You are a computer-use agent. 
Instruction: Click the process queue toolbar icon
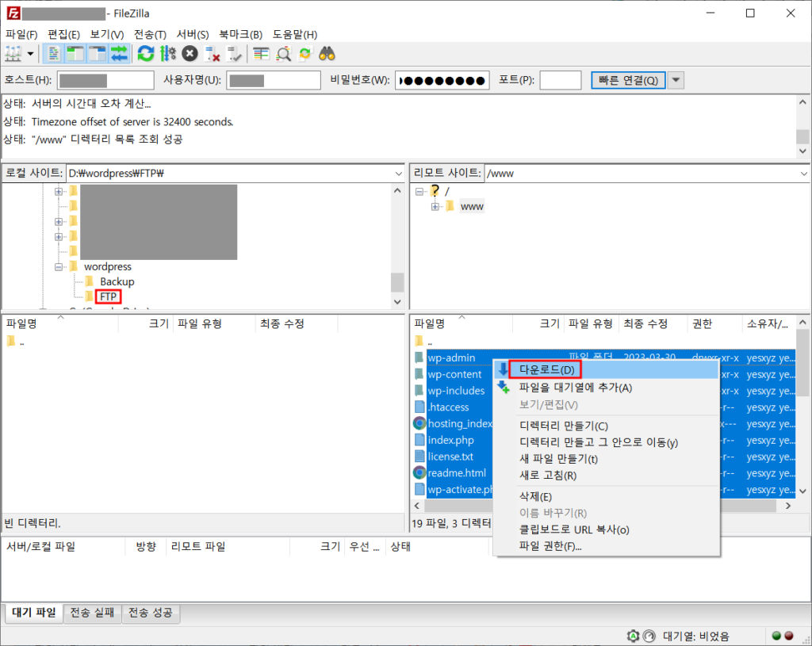tap(168, 54)
